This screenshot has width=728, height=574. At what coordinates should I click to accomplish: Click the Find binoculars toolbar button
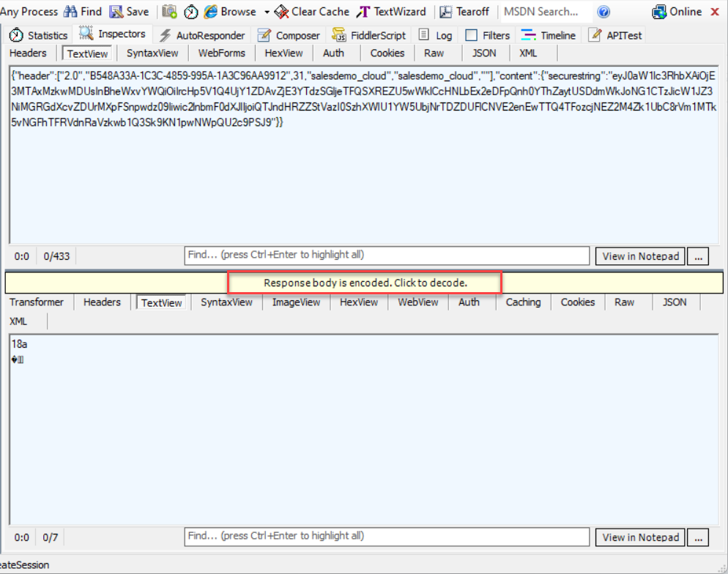[82, 12]
